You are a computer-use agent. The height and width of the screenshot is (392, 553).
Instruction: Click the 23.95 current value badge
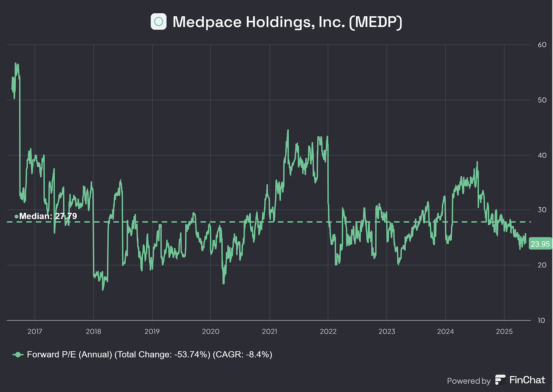540,244
